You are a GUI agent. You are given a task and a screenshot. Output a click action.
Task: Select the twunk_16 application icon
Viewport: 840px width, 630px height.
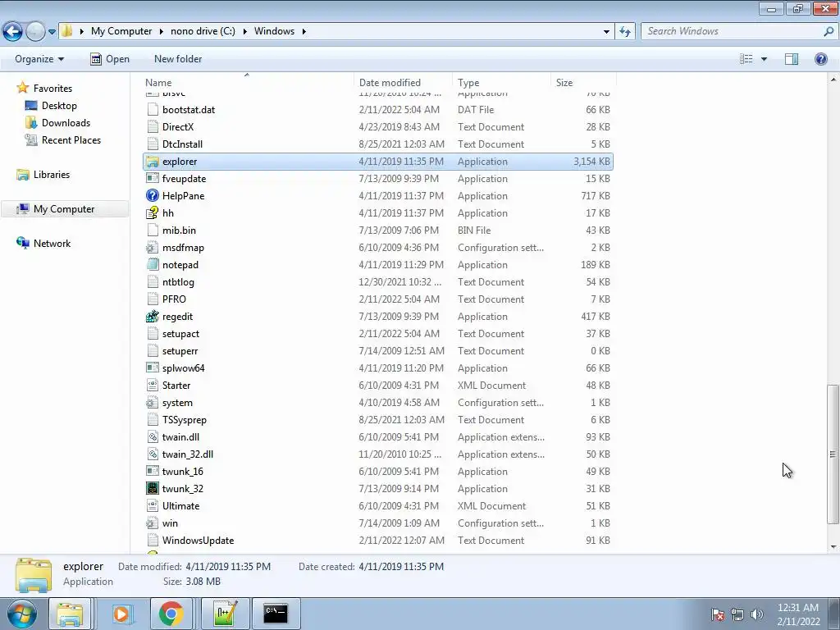point(153,472)
